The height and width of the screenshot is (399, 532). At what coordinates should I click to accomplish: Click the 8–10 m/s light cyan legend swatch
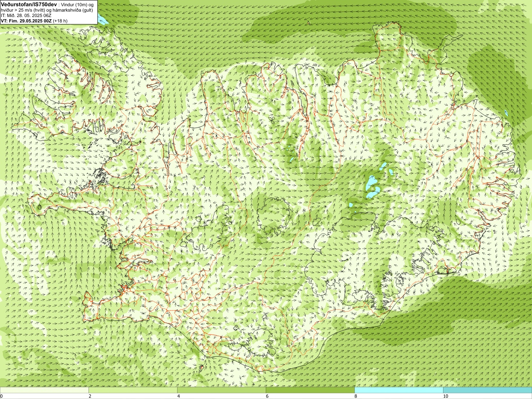[399, 390]
